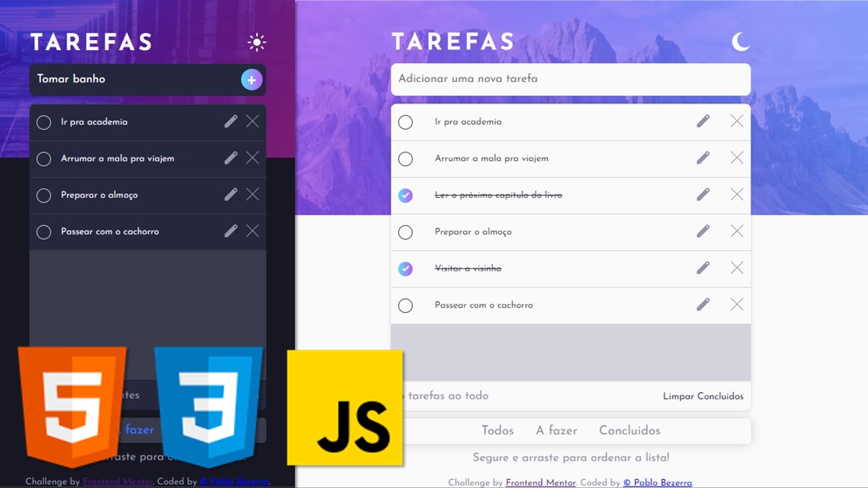Uncheck the 'Visitar a vizinha' task
This screenshot has width=868, height=488.
[x=406, y=269]
